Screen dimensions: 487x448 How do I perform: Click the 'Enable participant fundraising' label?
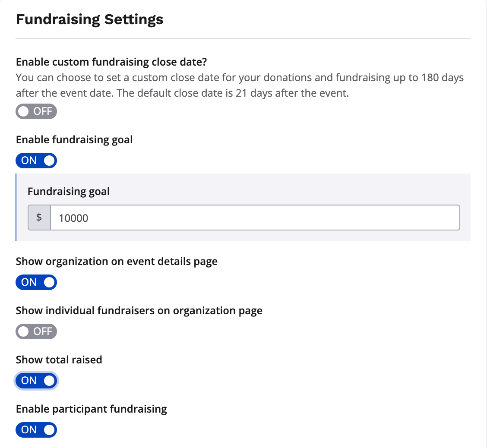coord(92,409)
